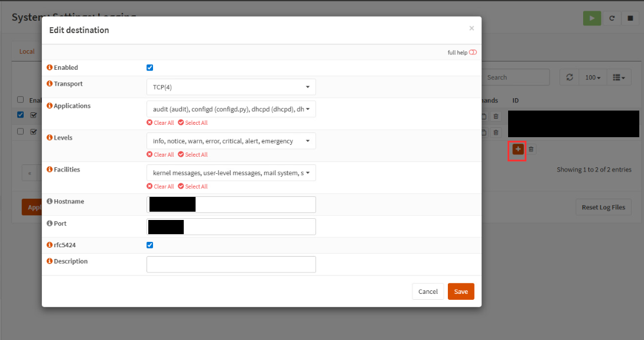Screen dimensions: 644x340
Task: Uncheck the Enabled checkbox
Action: 150,68
